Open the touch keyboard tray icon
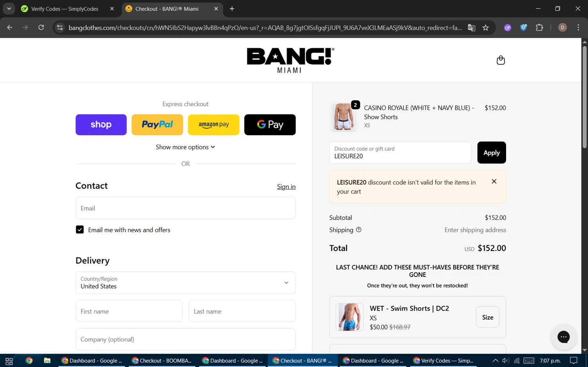Viewport: 588px width, 367px height. (x=529, y=361)
